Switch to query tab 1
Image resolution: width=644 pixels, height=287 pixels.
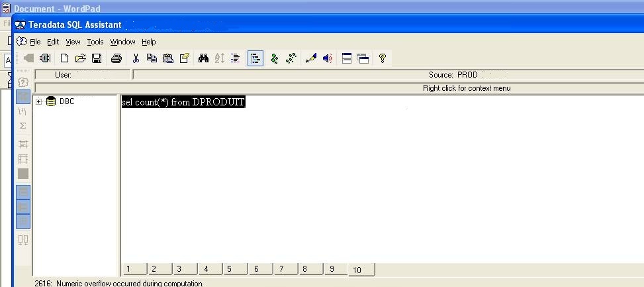[135, 269]
